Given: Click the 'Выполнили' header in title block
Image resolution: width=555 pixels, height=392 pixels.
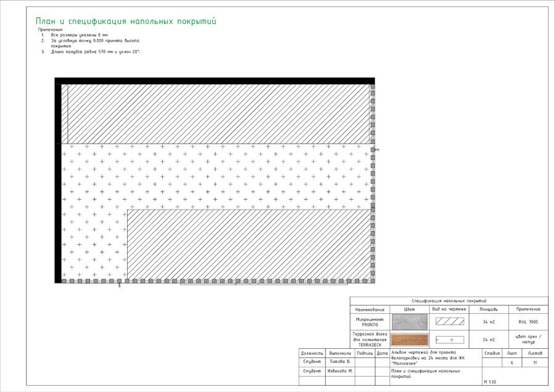Looking at the screenshot, I should tap(340, 353).
